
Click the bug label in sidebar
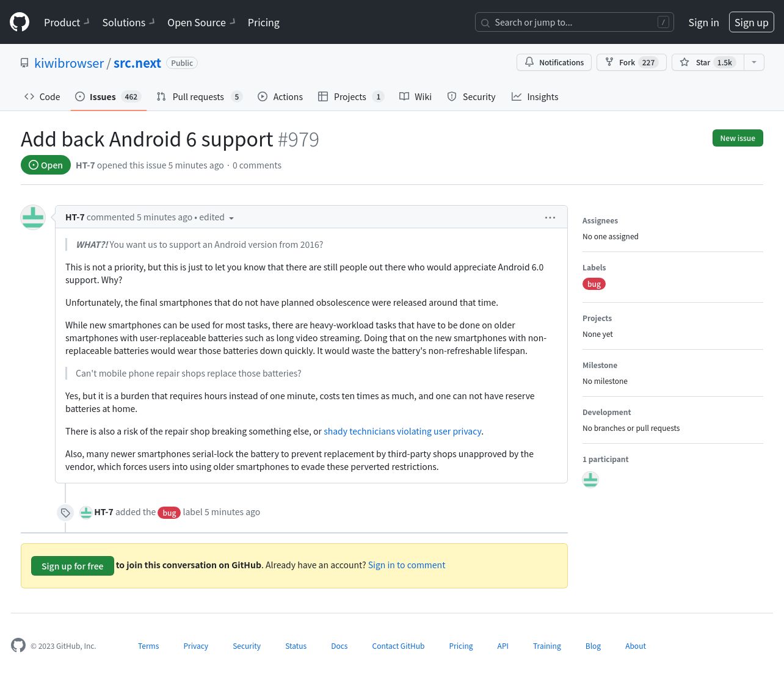[x=594, y=284]
